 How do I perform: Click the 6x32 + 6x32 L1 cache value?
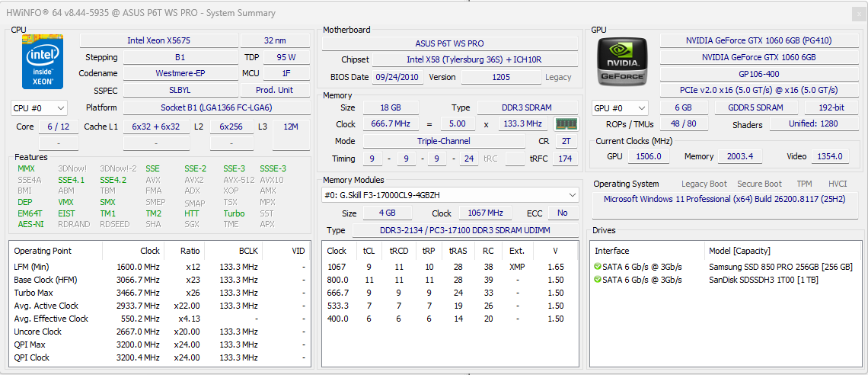(x=156, y=127)
